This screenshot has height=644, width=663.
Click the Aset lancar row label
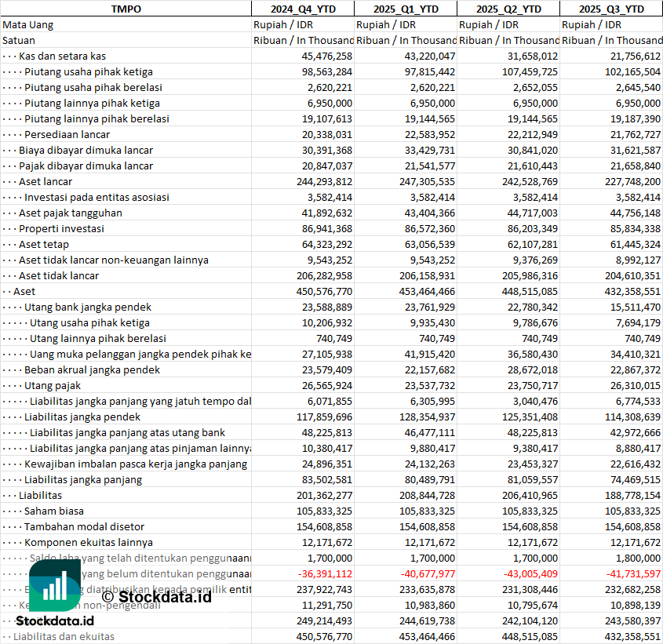[x=46, y=181]
